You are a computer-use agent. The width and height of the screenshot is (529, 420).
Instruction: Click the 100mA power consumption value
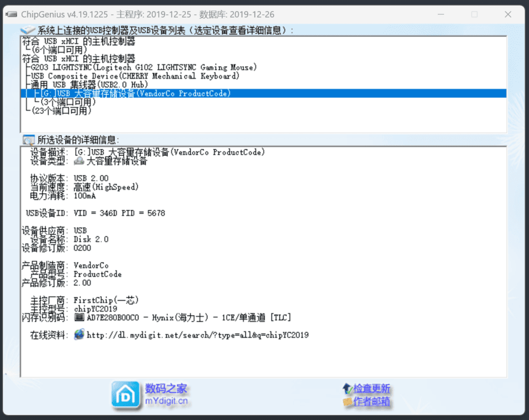(85, 196)
